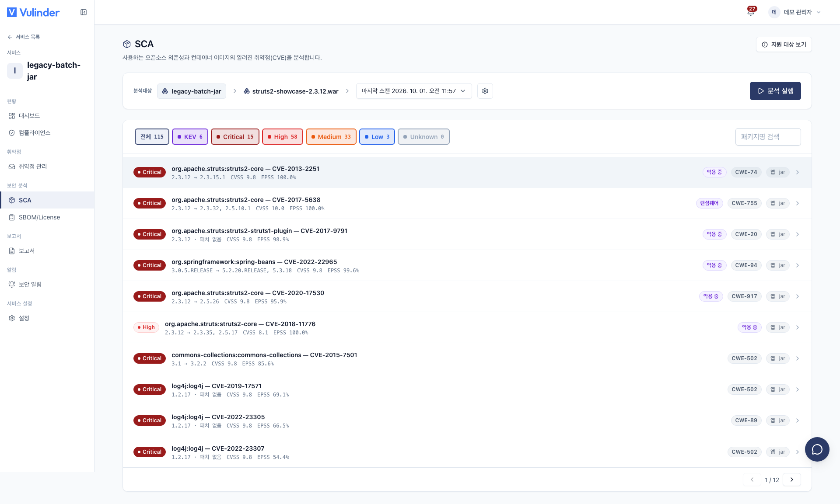Open the 마지막 스캔 date dropdown
The width and height of the screenshot is (840, 504).
point(414,91)
